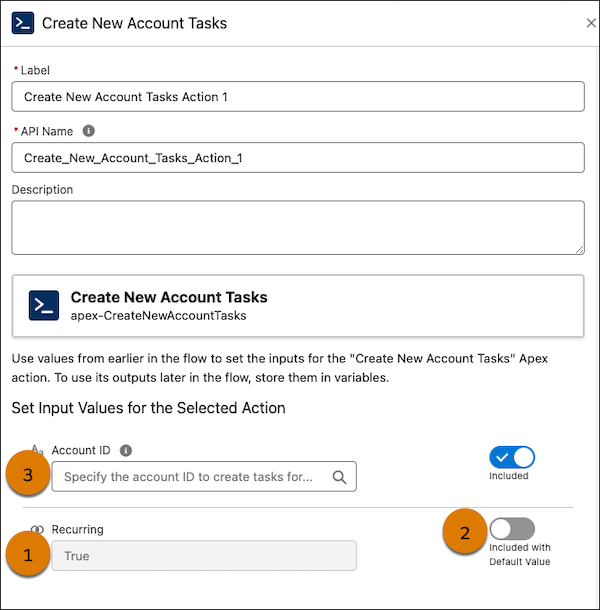This screenshot has height=610, width=600.
Task: Select the Create New Account Tasks action card title
Action: [169, 297]
